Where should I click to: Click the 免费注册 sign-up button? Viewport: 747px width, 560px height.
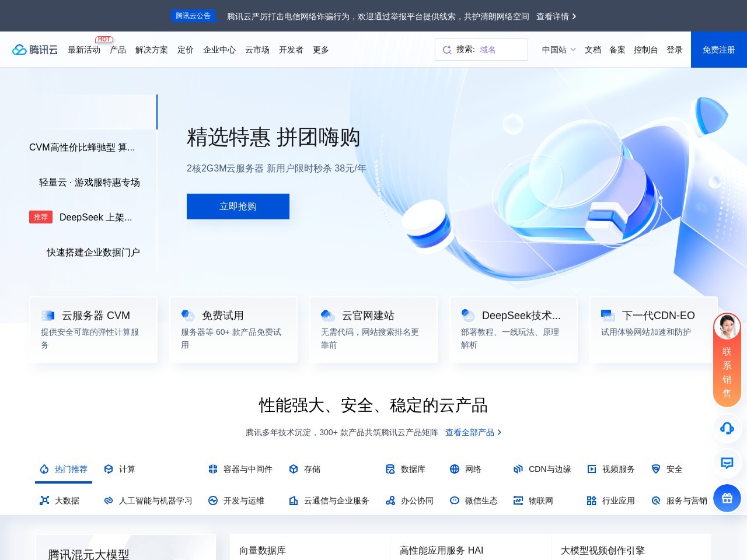718,50
